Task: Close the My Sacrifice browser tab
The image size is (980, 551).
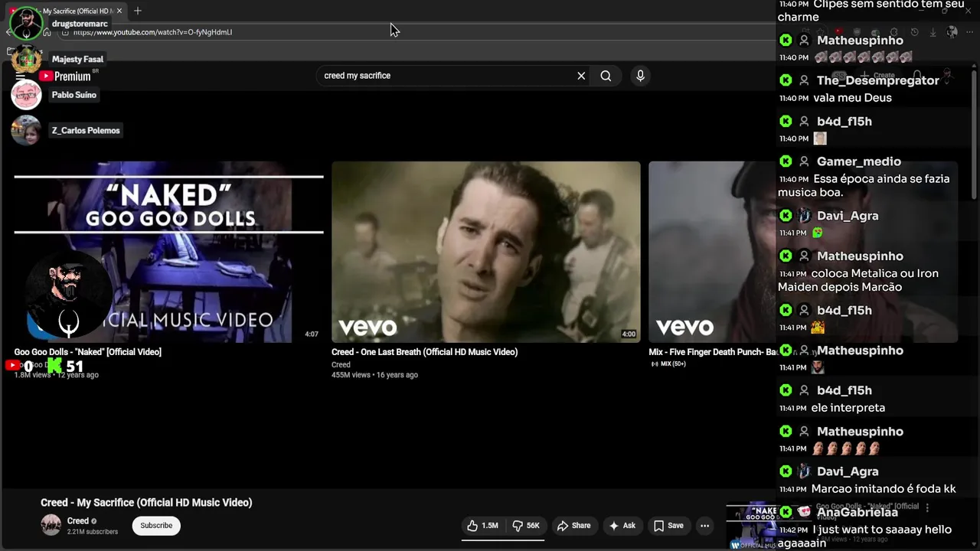Action: click(119, 11)
